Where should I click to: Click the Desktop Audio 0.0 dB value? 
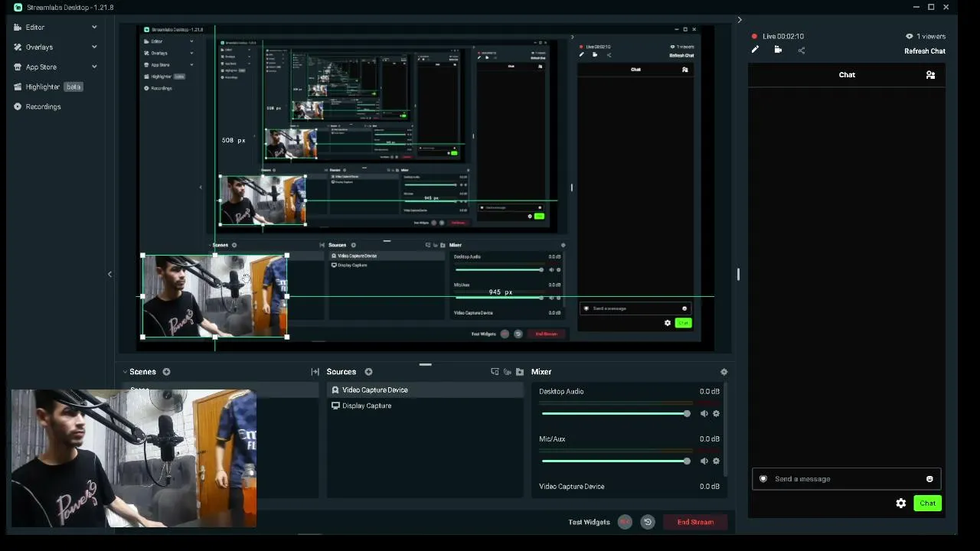(710, 392)
